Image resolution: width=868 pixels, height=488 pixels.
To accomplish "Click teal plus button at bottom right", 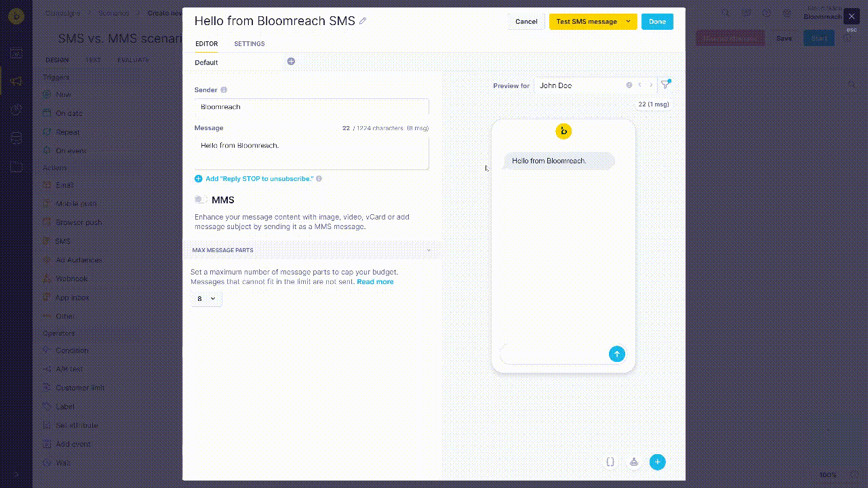I will 657,462.
